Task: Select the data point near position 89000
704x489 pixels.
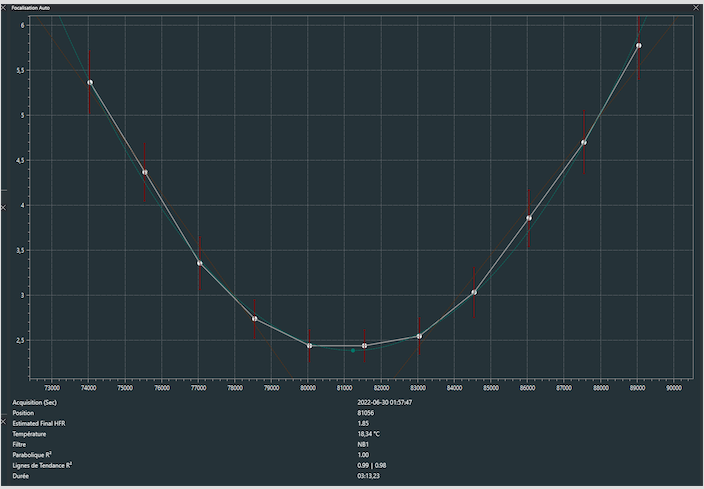Action: [x=638, y=45]
